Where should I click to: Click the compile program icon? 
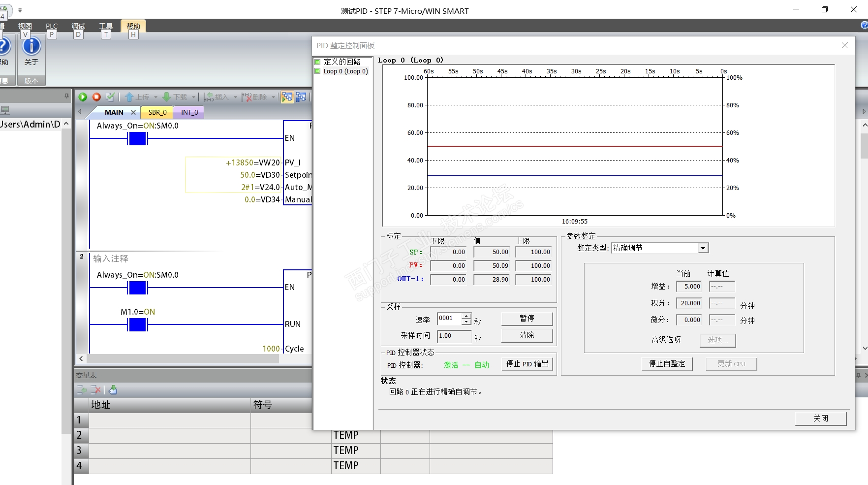[x=110, y=97]
